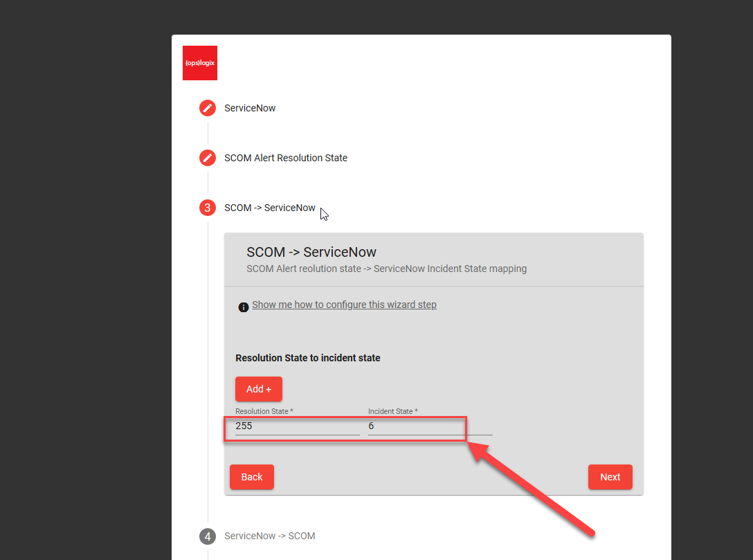Click the Add + button
753x560 pixels.
point(258,388)
